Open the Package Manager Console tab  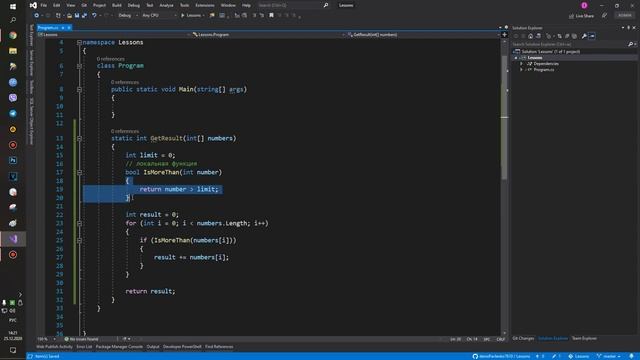[119, 347]
